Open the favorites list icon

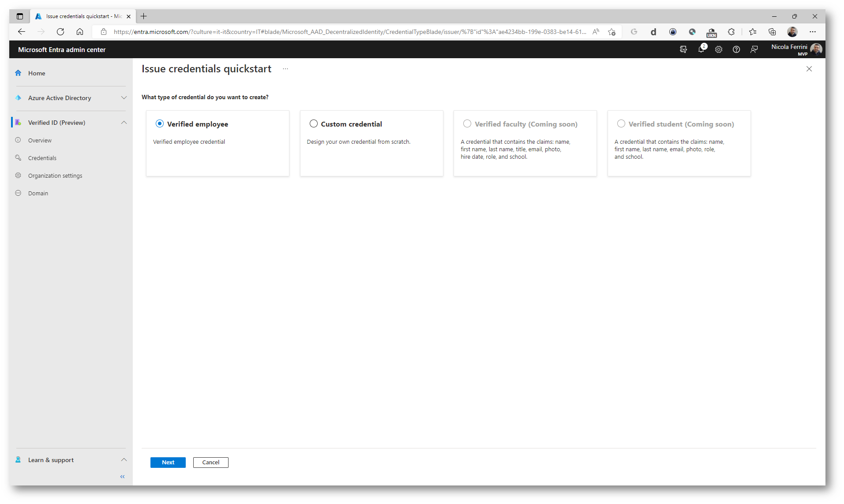click(753, 32)
